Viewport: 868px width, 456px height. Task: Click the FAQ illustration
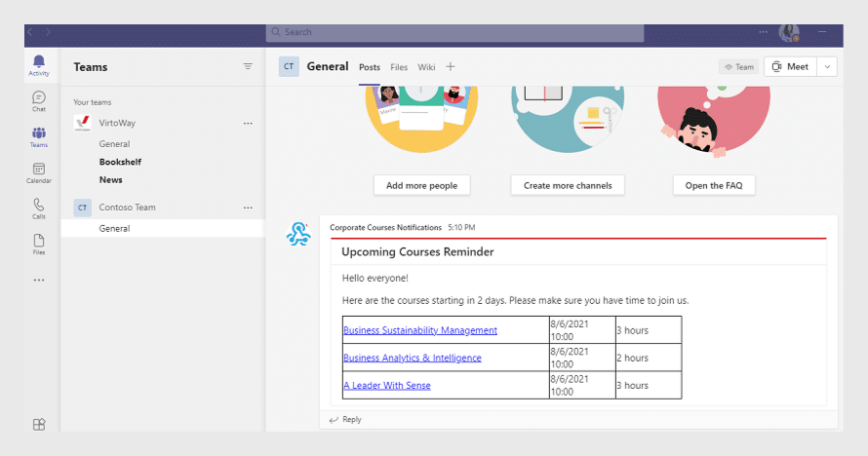[x=714, y=121]
